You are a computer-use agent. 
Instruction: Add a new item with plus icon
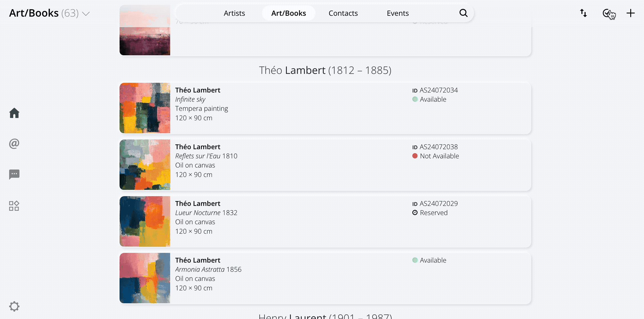point(631,13)
